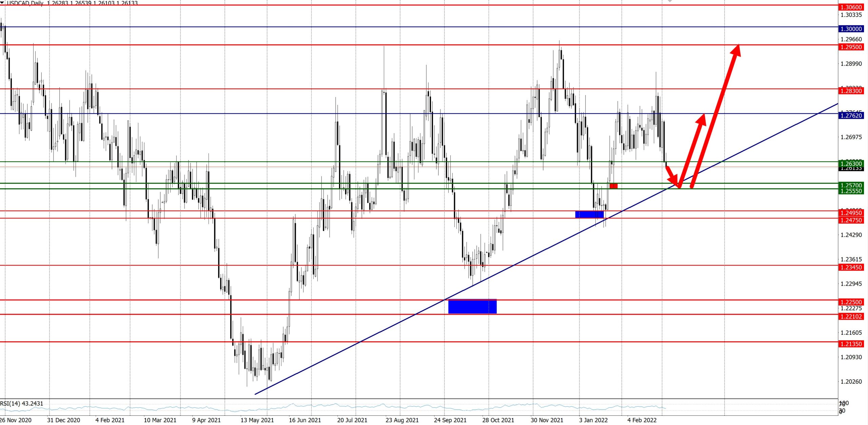The height and width of the screenshot is (425, 868).
Task: Click the black triangle before USDCAD Daily
Action: pyautogui.click(x=2, y=2)
